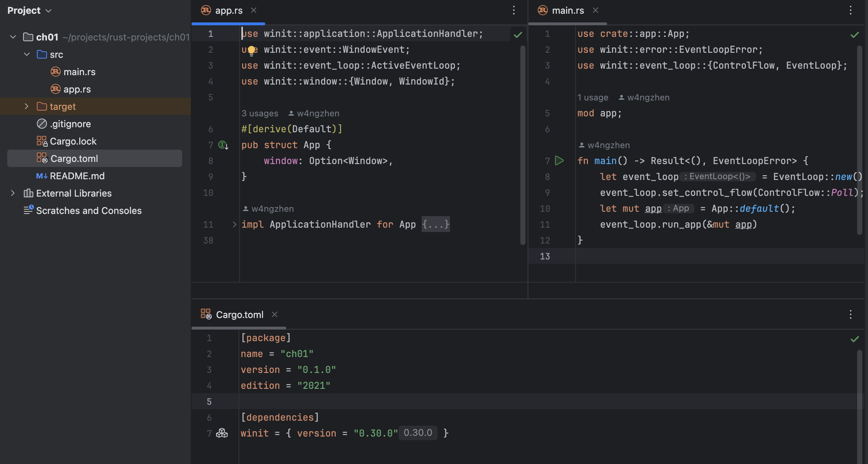Expand External Libraries node

click(x=13, y=193)
